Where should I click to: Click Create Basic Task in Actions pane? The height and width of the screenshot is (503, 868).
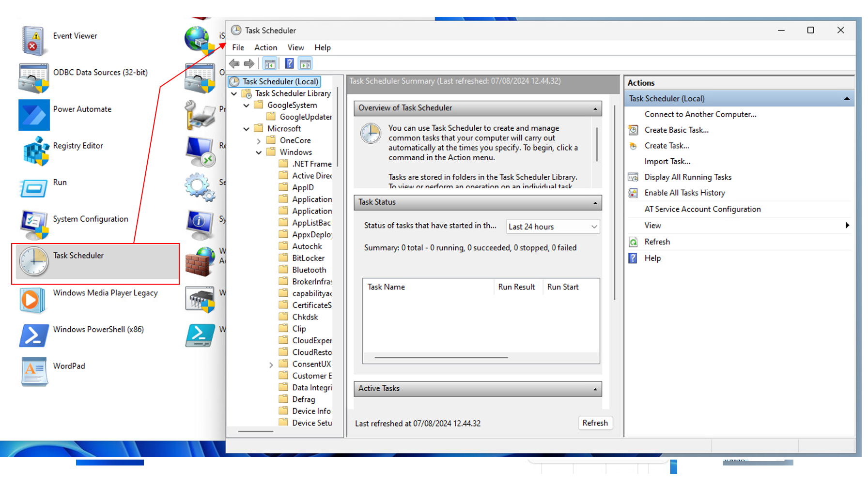[676, 130]
